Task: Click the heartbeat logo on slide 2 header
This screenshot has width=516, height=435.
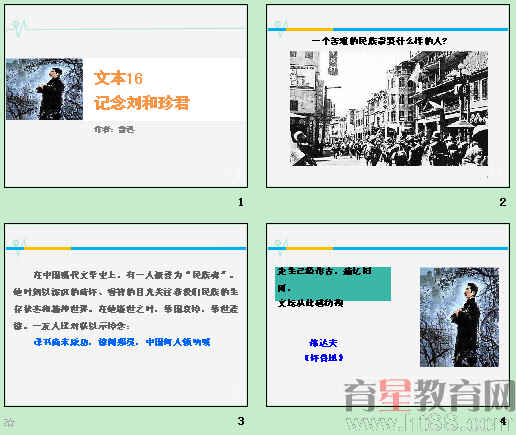Action: click(x=281, y=28)
